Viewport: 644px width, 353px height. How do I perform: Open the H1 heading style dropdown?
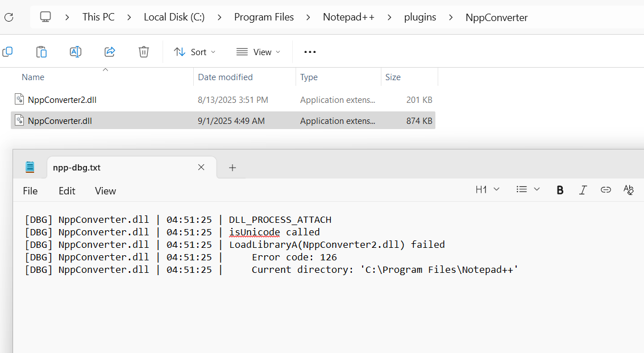pos(488,189)
